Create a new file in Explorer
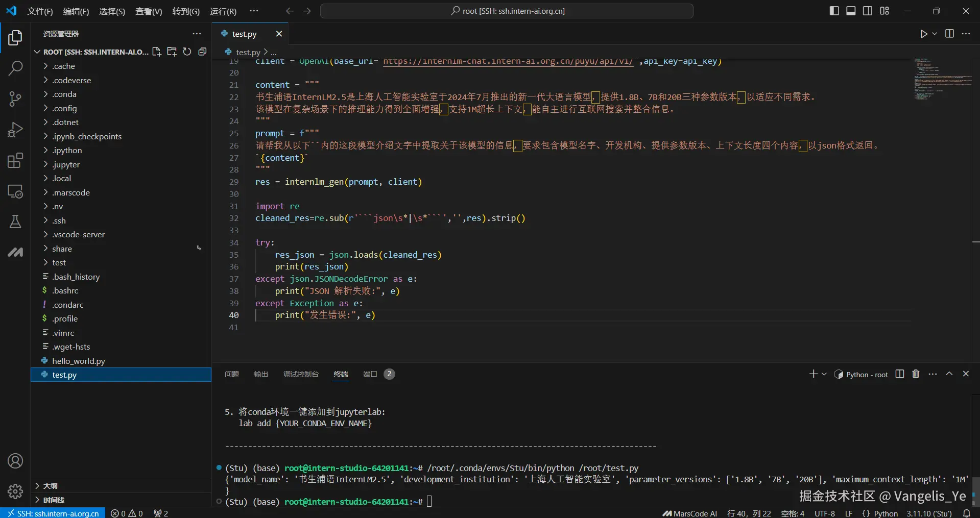The width and height of the screenshot is (980, 518). 157,52
